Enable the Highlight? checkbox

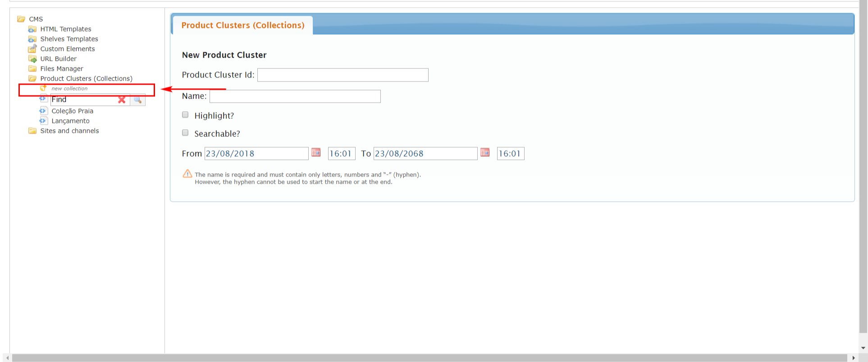(185, 115)
